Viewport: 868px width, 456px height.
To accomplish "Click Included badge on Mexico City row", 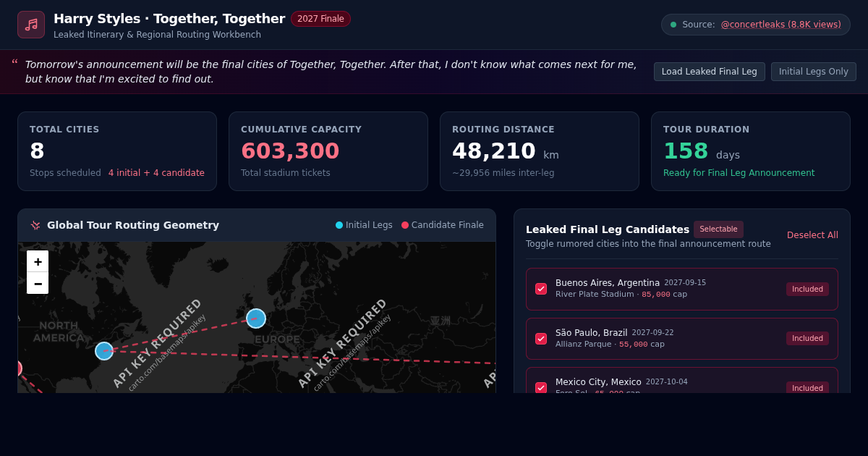I will coord(807,388).
